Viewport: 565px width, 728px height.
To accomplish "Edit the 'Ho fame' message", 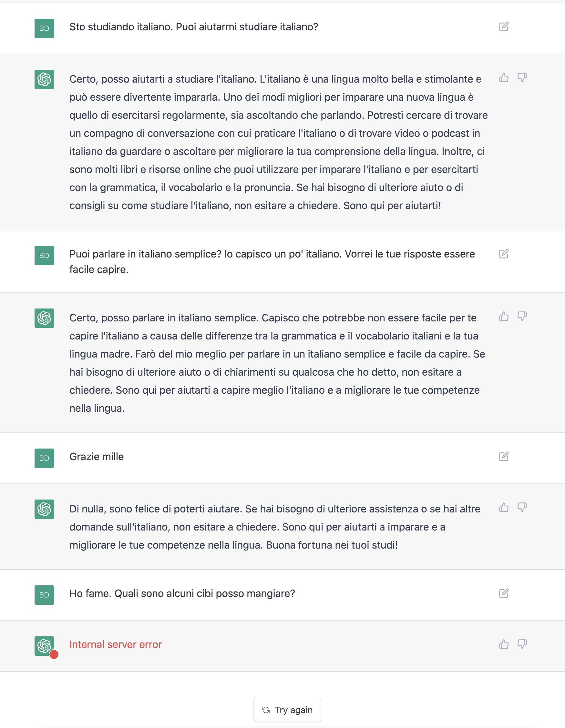I will point(503,593).
